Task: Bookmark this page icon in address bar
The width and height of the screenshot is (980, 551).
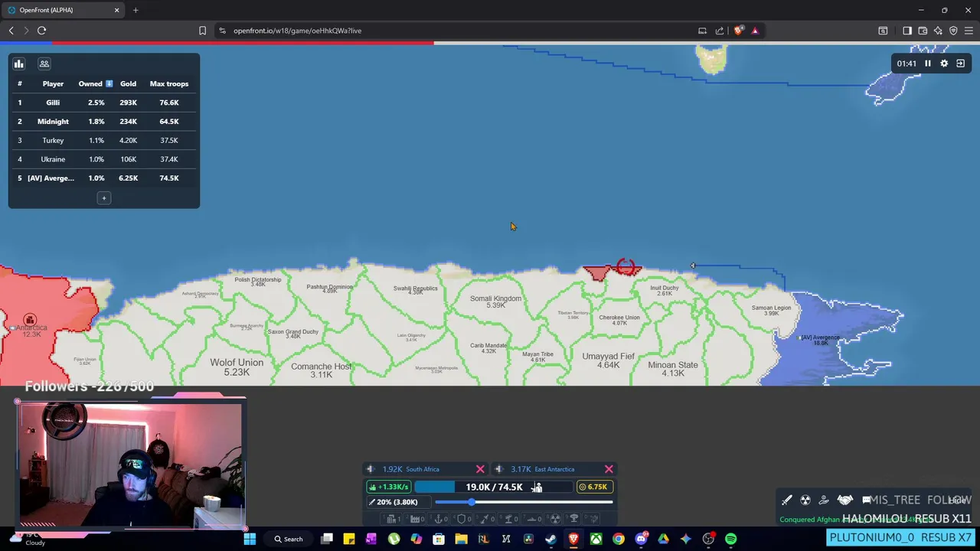Action: coord(202,31)
